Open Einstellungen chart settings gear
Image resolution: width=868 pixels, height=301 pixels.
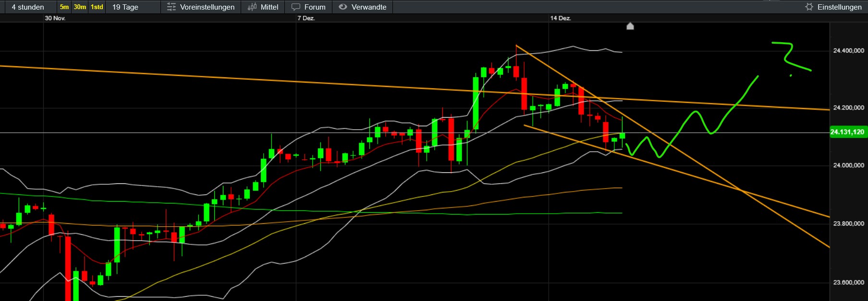click(x=833, y=7)
